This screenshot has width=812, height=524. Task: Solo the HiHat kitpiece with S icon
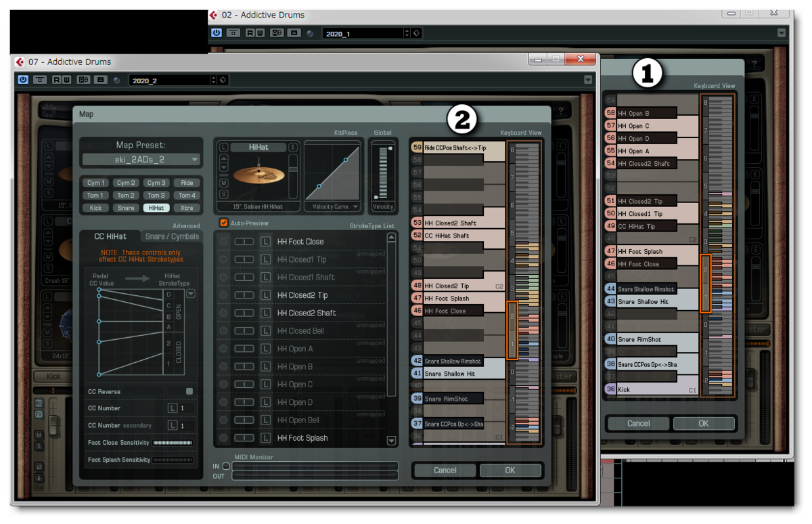pos(223,193)
